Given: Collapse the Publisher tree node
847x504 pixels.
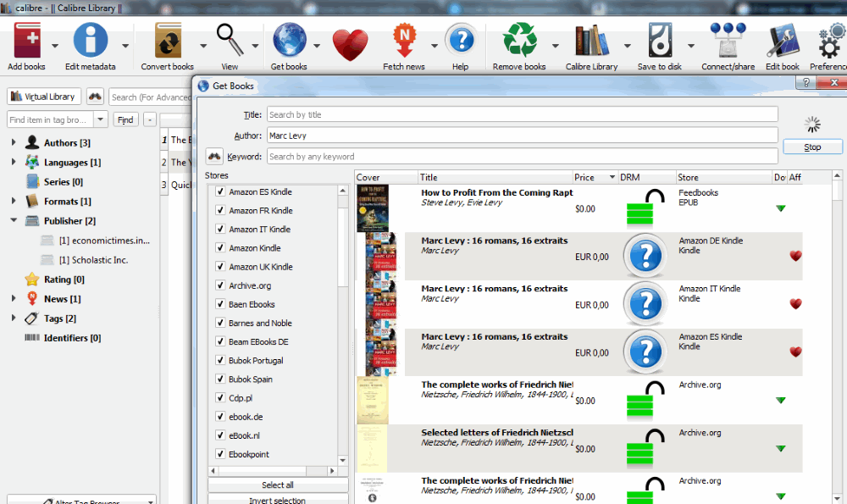Looking at the screenshot, I should [x=14, y=220].
